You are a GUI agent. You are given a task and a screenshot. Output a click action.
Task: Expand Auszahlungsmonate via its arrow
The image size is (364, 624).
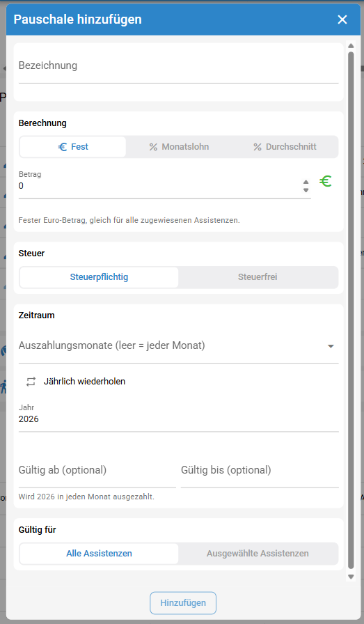point(331,346)
